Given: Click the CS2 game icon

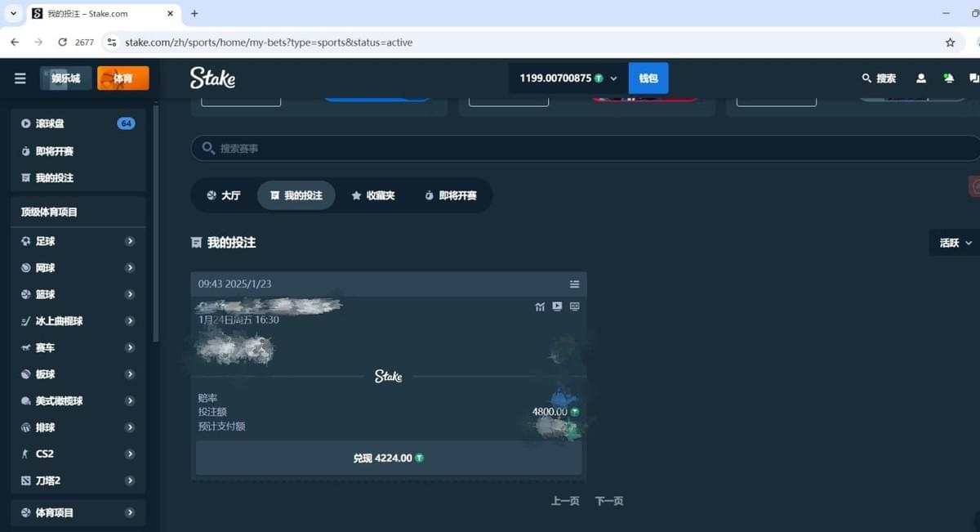Looking at the screenshot, I should [x=26, y=454].
